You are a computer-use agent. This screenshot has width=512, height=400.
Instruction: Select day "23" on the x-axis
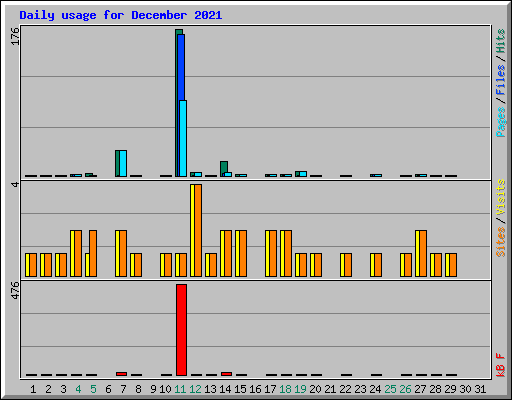point(360,389)
